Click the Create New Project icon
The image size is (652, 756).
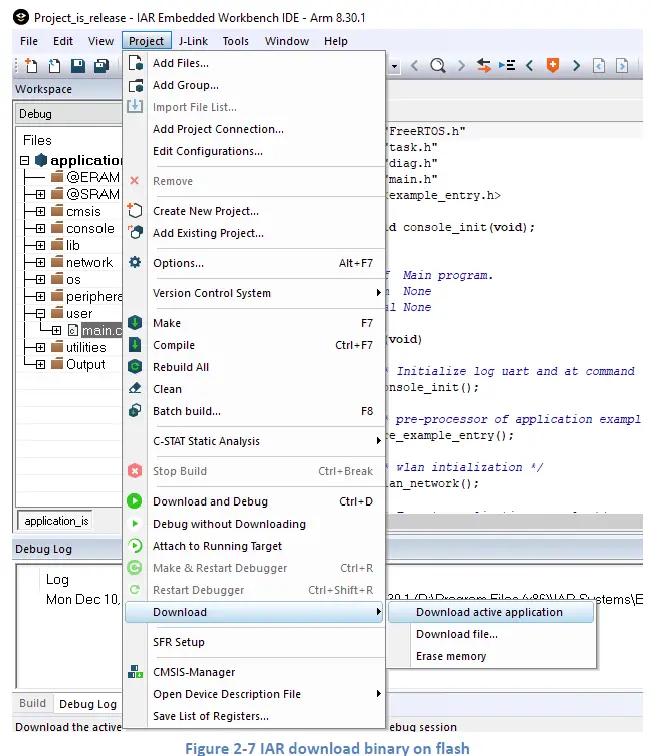(x=136, y=211)
